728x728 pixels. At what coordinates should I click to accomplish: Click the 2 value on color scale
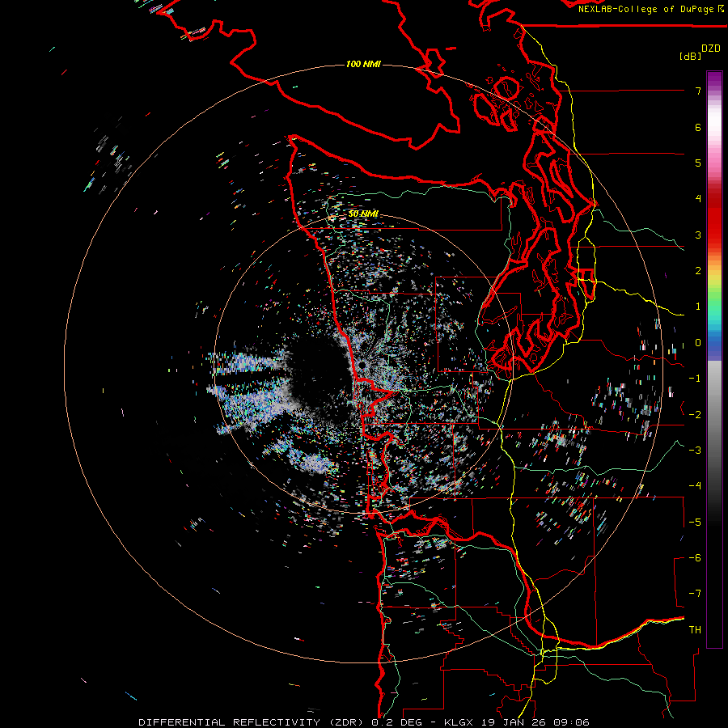point(698,271)
